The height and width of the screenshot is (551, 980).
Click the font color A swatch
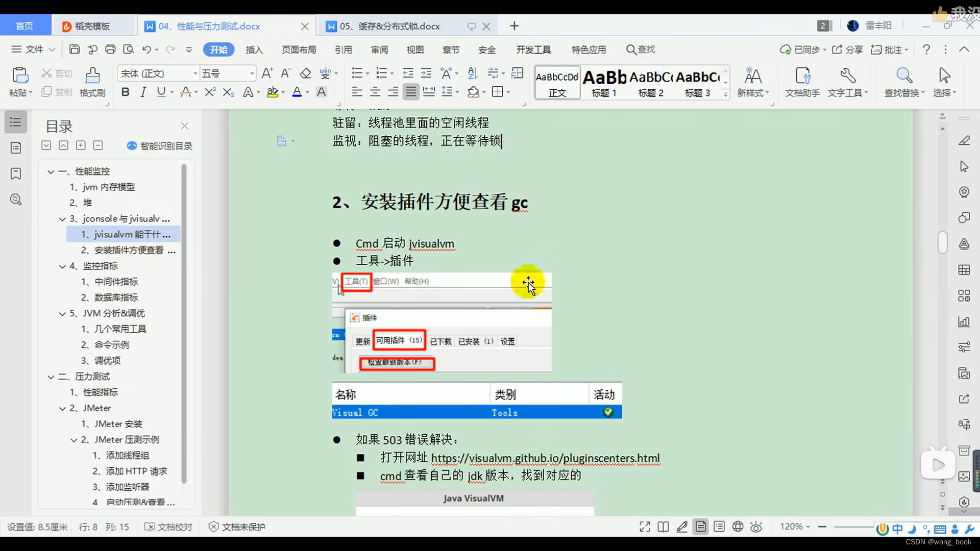pos(297,92)
